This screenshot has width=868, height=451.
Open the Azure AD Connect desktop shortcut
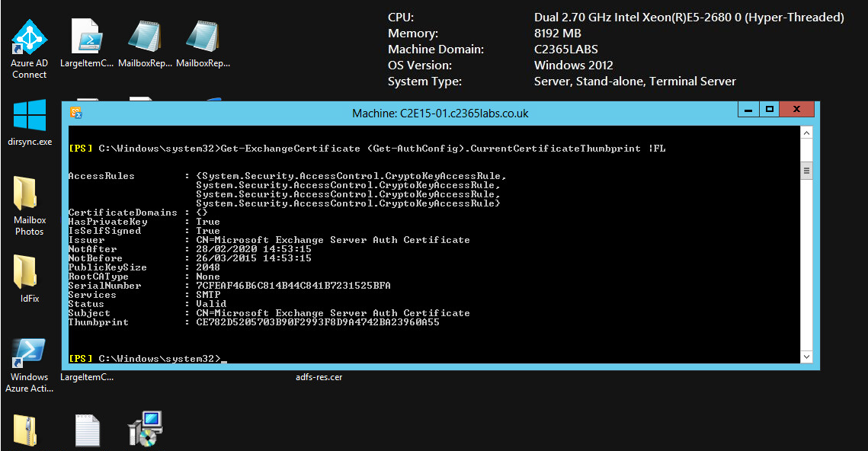[29, 49]
